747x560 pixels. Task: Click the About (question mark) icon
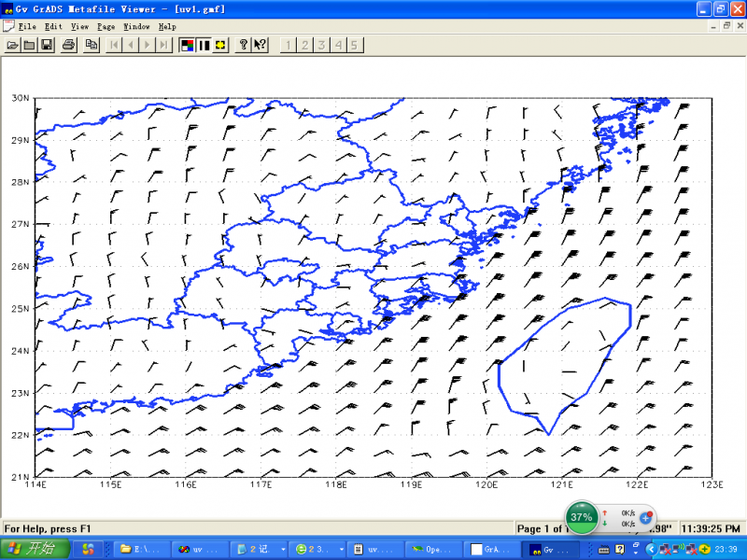tap(244, 45)
